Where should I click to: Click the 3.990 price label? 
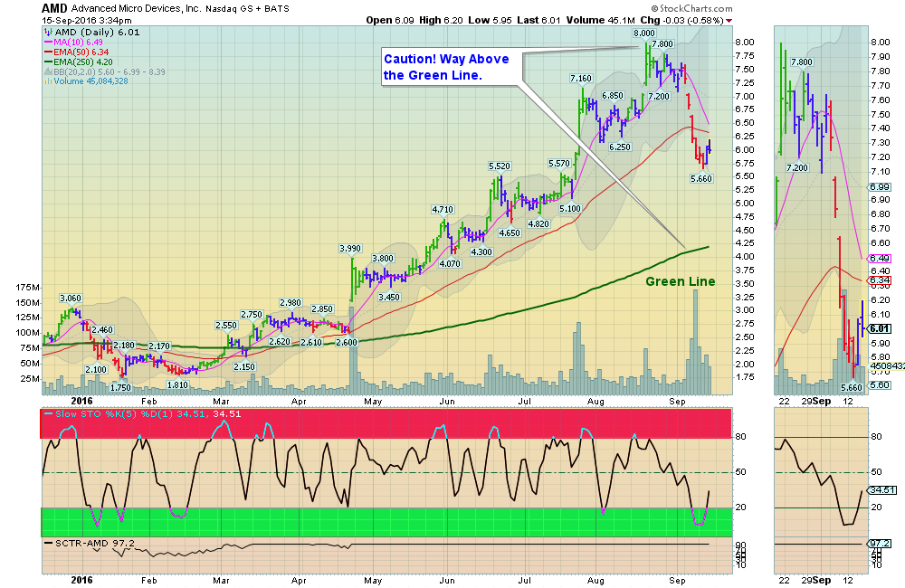349,249
